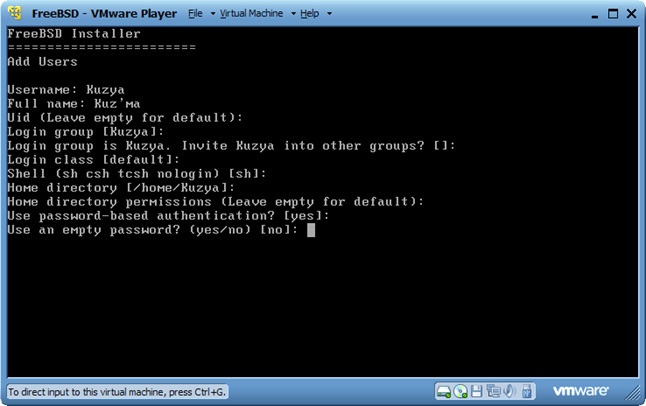The image size is (646, 406).
Task: Expand the File menu dropdown arrow
Action: [210, 15]
